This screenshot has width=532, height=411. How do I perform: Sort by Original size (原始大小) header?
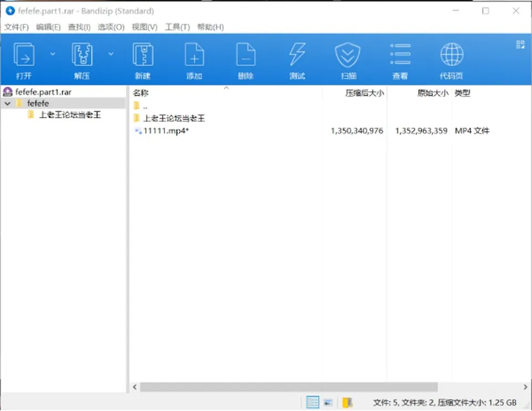pos(433,93)
